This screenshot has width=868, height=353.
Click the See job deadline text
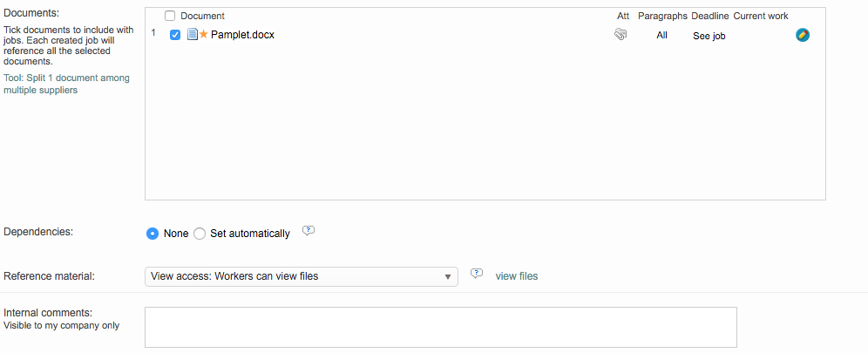point(709,36)
